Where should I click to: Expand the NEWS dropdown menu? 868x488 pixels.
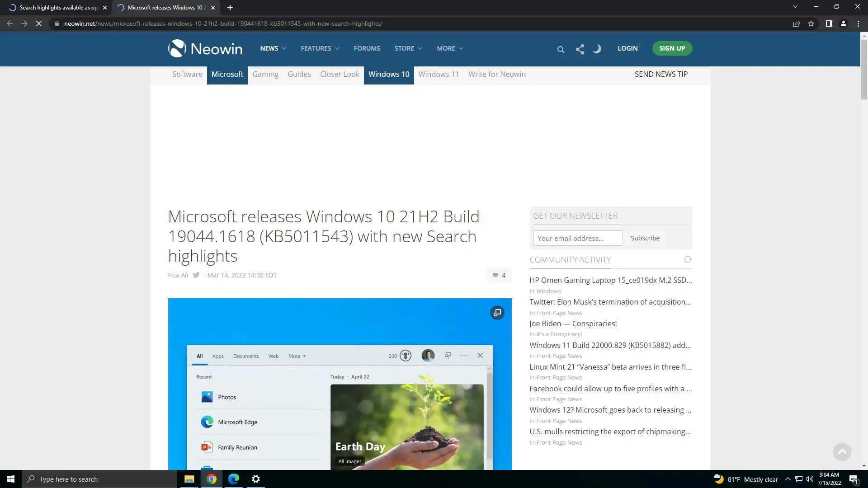(x=273, y=48)
